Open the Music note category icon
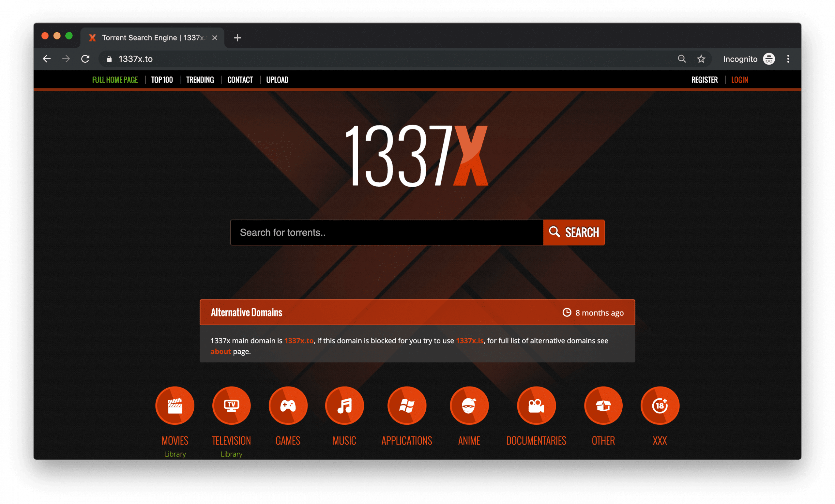835x504 pixels. (344, 405)
